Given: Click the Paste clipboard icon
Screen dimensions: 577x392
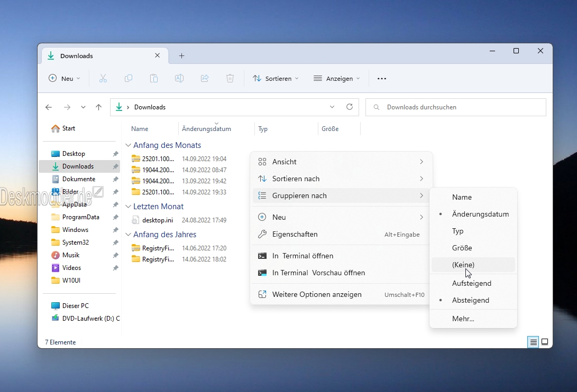Looking at the screenshot, I should pos(154,78).
